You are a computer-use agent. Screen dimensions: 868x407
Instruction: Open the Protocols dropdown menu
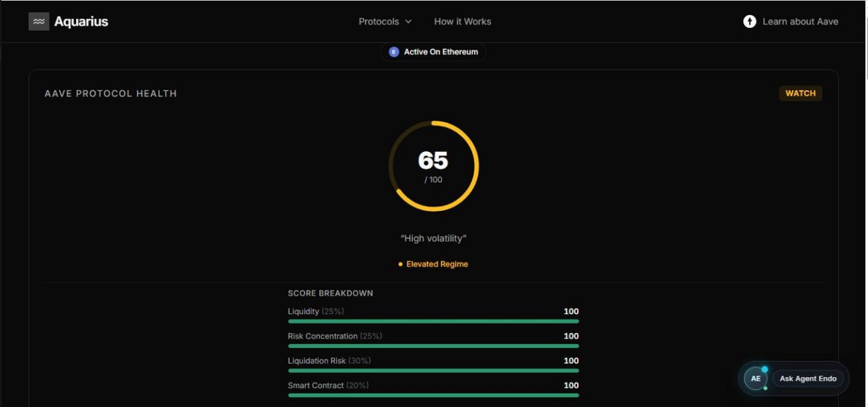385,22
